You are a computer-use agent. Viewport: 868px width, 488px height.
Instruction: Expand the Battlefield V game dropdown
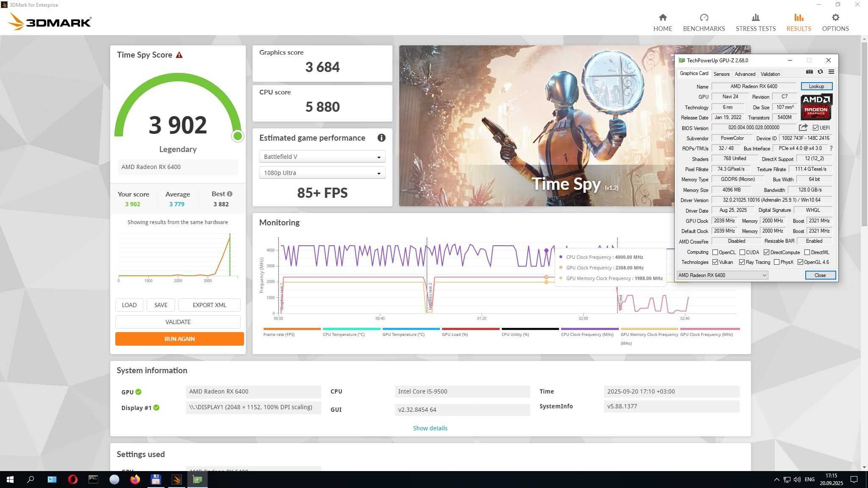pyautogui.click(x=322, y=157)
